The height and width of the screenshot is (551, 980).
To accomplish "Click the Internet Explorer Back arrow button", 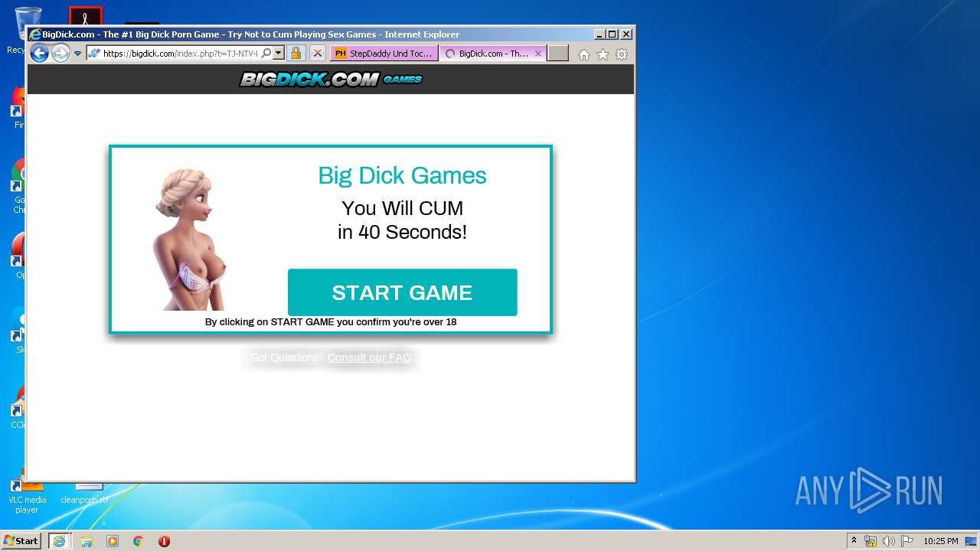I will tap(39, 53).
